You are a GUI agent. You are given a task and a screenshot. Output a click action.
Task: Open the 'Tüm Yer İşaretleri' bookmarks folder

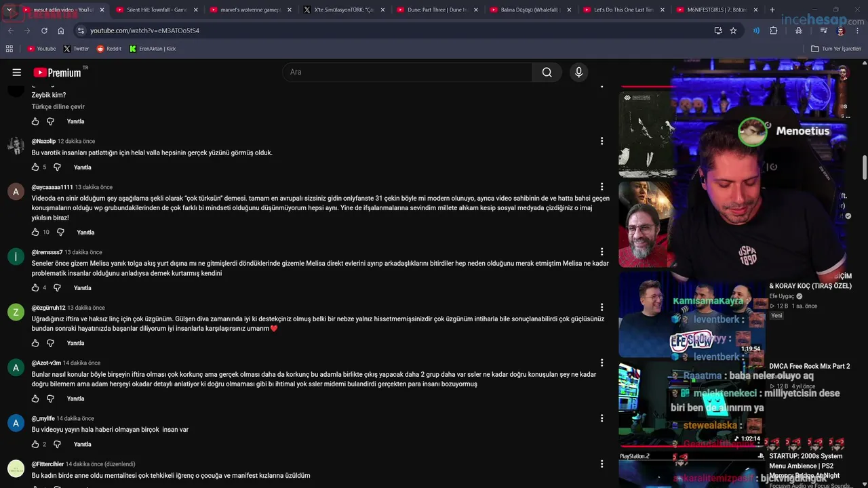[836, 49]
